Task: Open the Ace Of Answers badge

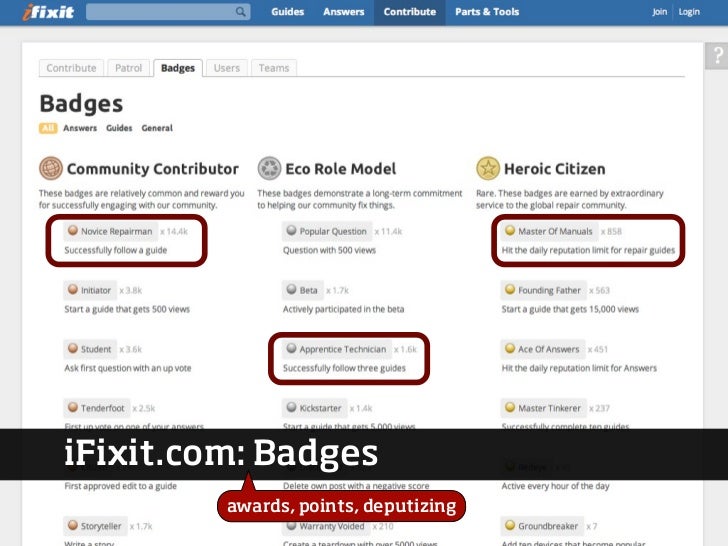Action: [x=543, y=349]
